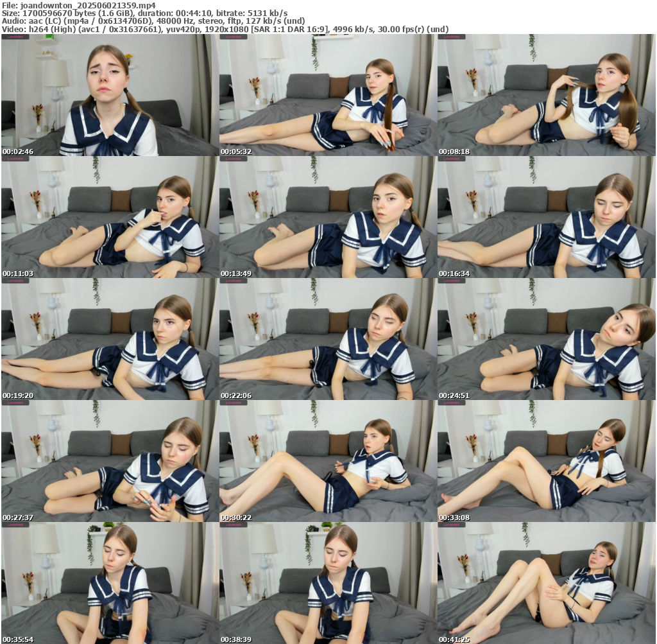The width and height of the screenshot is (657, 644).
Task: Click the Video codec info line
Action: [225, 30]
